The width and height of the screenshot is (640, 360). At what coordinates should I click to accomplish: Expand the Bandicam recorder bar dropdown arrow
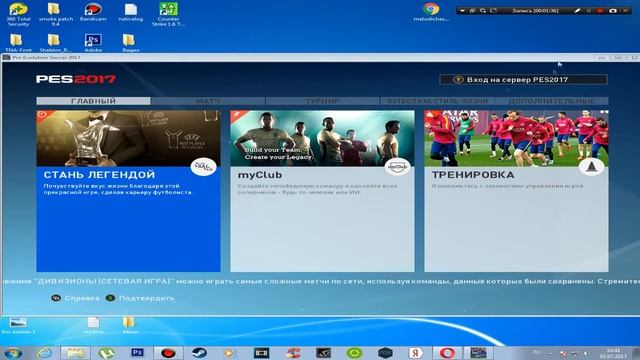pyautogui.click(x=462, y=11)
